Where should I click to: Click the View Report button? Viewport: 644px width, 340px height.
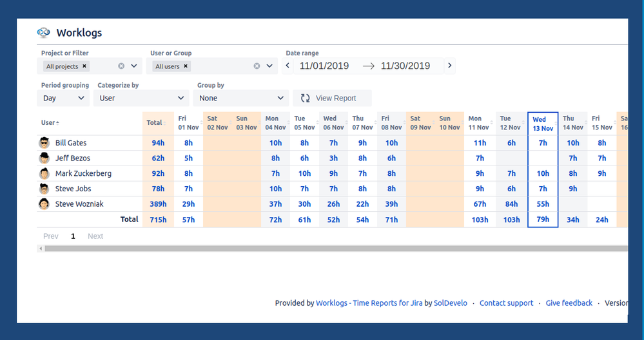(332, 98)
